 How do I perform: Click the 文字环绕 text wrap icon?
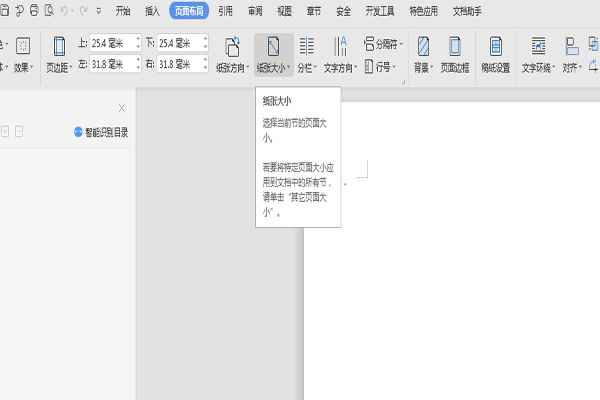point(538,46)
